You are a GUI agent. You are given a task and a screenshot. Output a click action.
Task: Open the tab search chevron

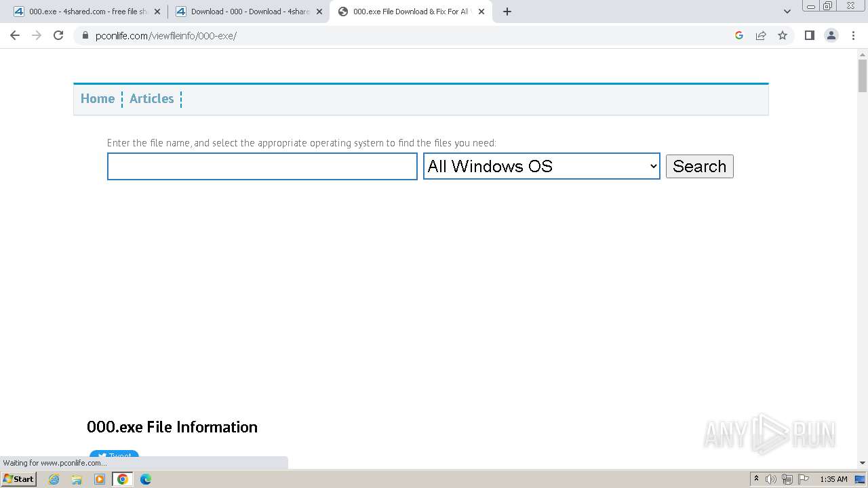point(787,12)
